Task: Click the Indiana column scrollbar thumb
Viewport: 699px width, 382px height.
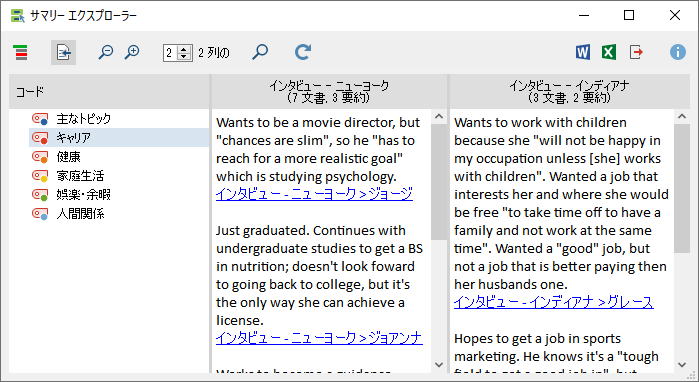Action: (x=682, y=189)
